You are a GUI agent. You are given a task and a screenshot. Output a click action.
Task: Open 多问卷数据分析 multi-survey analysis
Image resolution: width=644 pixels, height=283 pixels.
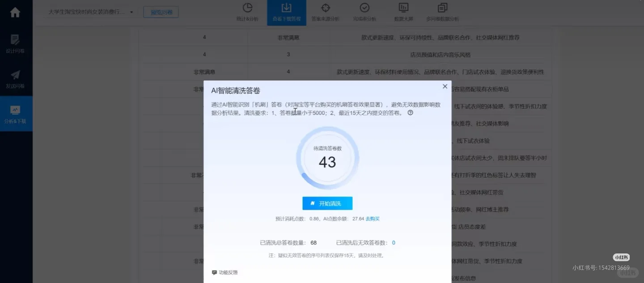(442, 11)
